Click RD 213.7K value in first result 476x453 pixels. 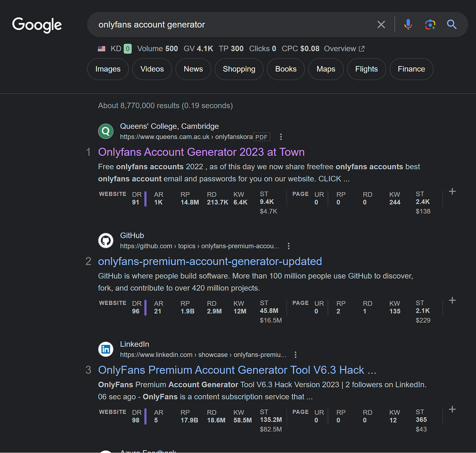tap(217, 202)
